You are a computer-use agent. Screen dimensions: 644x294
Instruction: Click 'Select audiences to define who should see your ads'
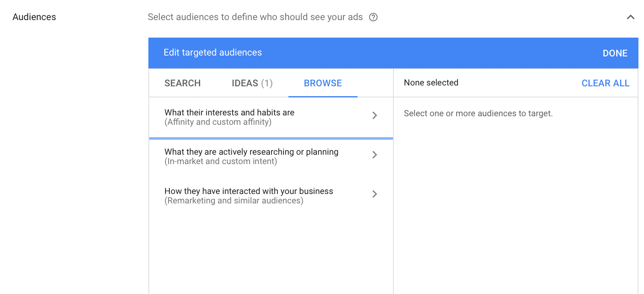coord(255,18)
